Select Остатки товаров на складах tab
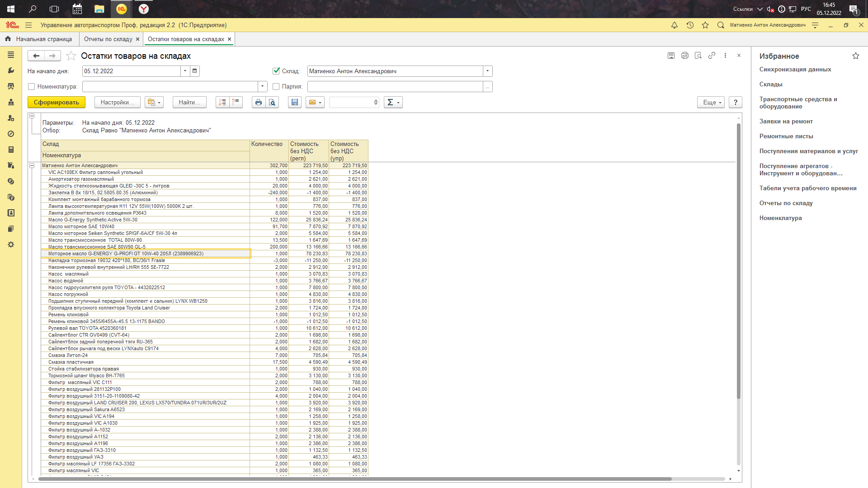 coord(186,39)
